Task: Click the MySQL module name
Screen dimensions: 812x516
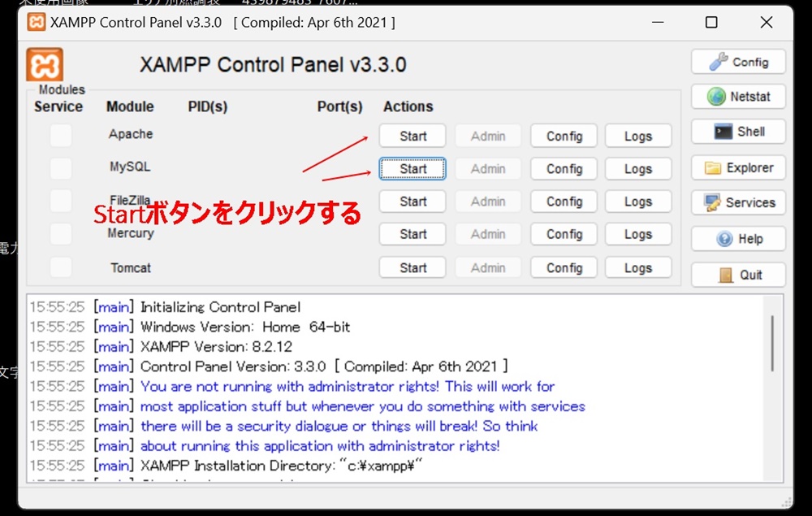Action: pos(130,167)
